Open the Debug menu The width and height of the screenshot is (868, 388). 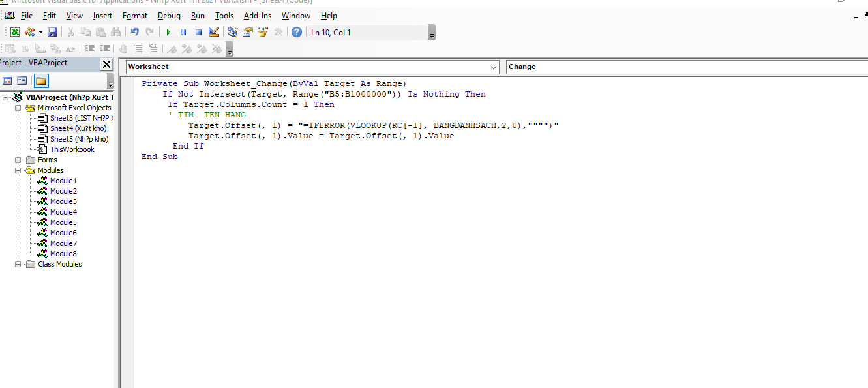click(x=169, y=16)
